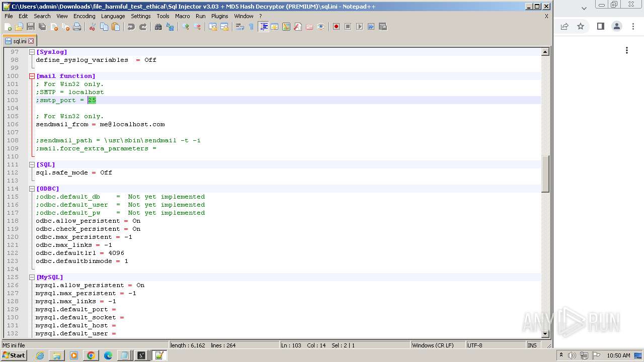
Task: Open Internet Explorer from the taskbar
Action: coord(40,355)
